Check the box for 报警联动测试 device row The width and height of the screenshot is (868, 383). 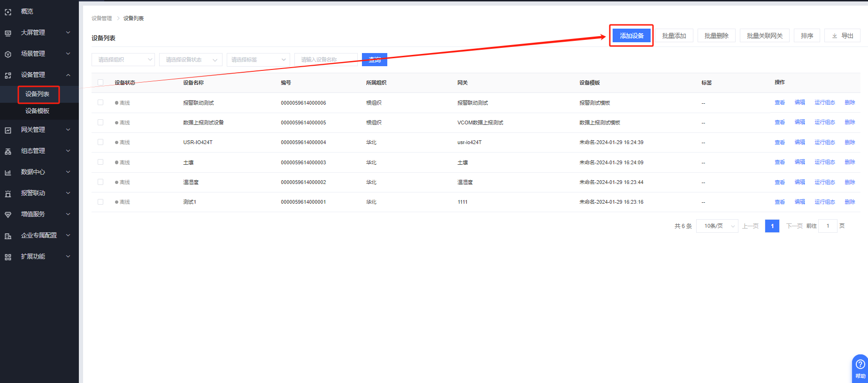pyautogui.click(x=100, y=102)
